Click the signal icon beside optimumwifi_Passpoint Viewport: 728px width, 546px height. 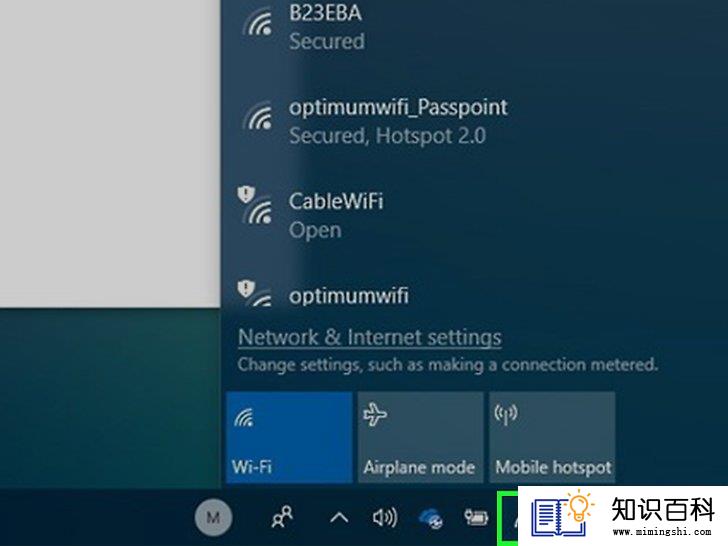point(260,116)
